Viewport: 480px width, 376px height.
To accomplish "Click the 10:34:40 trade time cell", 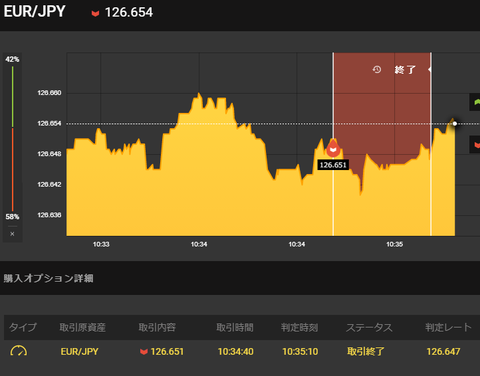I will coord(236,352).
